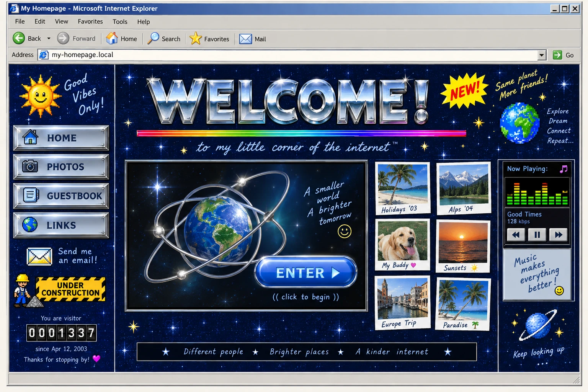588x392 pixels.
Task: Click the email envelope beside 'Send me an email!'
Action: pos(39,256)
